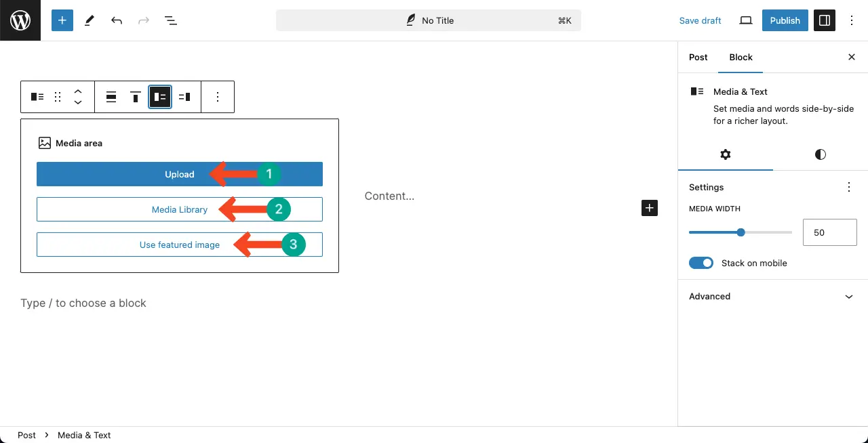Screen dimensions: 868x443
Task: Click the Publish button
Action: click(x=785, y=20)
